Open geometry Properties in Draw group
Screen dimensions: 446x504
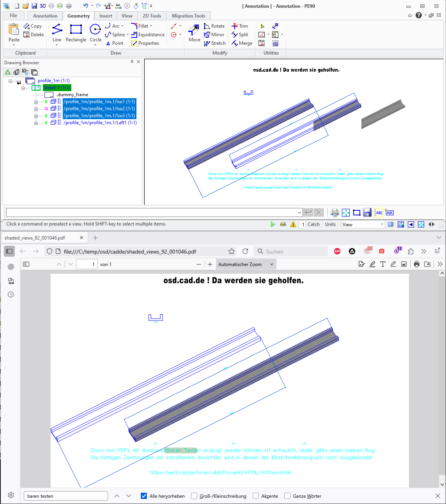pos(145,43)
